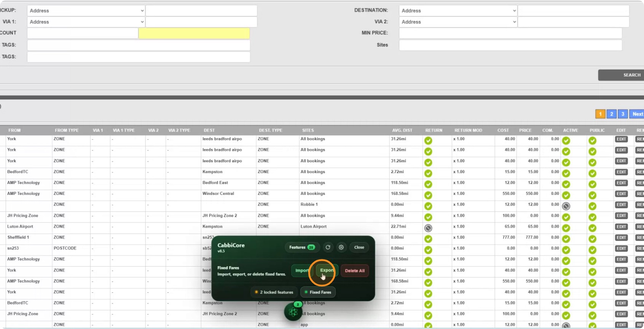The height and width of the screenshot is (329, 644).
Task: Click the Fixed Fares chip with the green dot
Action: click(318, 292)
